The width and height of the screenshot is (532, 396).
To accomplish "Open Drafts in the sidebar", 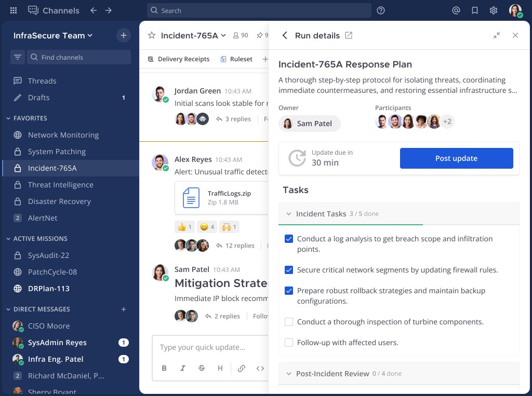I will 71,98.
